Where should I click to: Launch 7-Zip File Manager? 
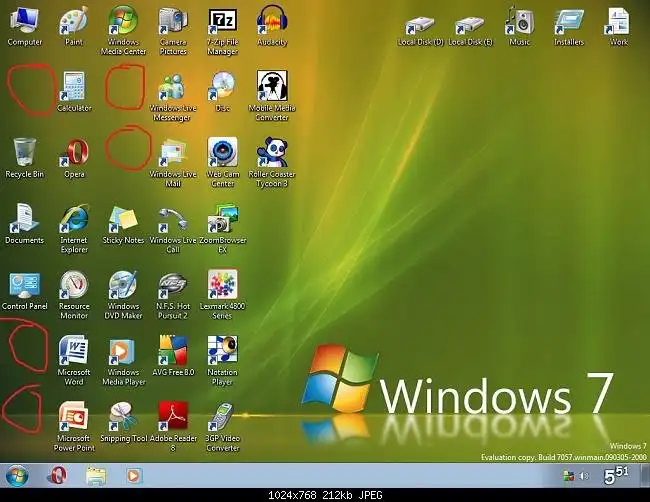pyautogui.click(x=222, y=21)
